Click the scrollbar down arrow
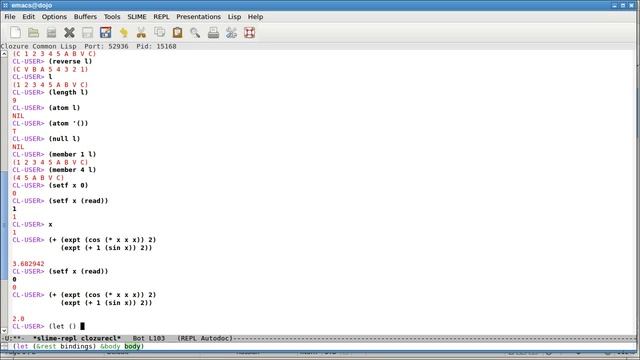 pos(4,330)
